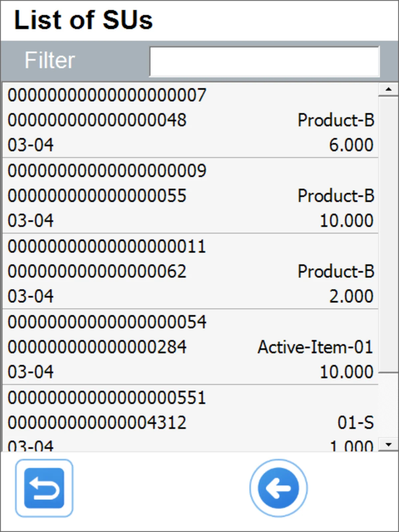
Task: Select SU 00000000000000000007
Action: [x=107, y=95]
